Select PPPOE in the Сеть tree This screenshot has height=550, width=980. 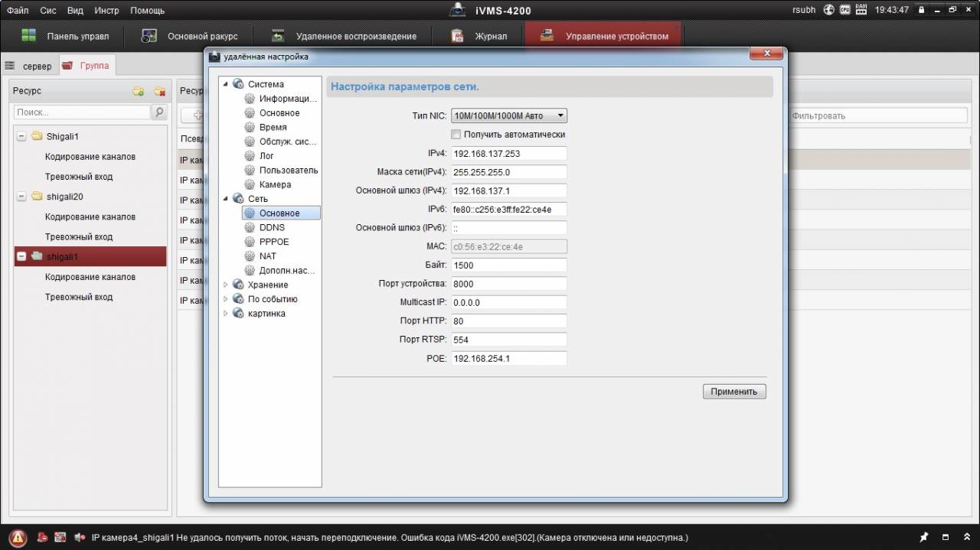(274, 242)
